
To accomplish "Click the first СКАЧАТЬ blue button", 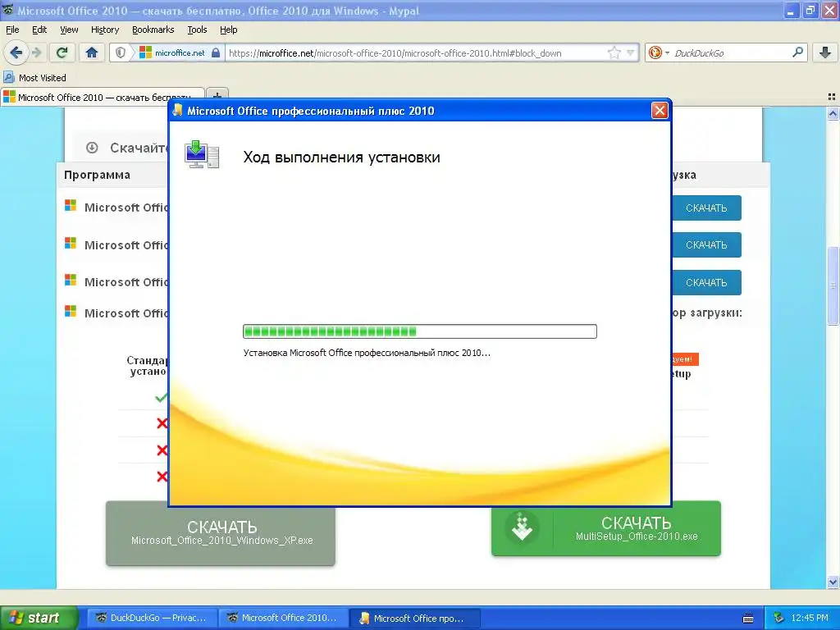I will [706, 208].
